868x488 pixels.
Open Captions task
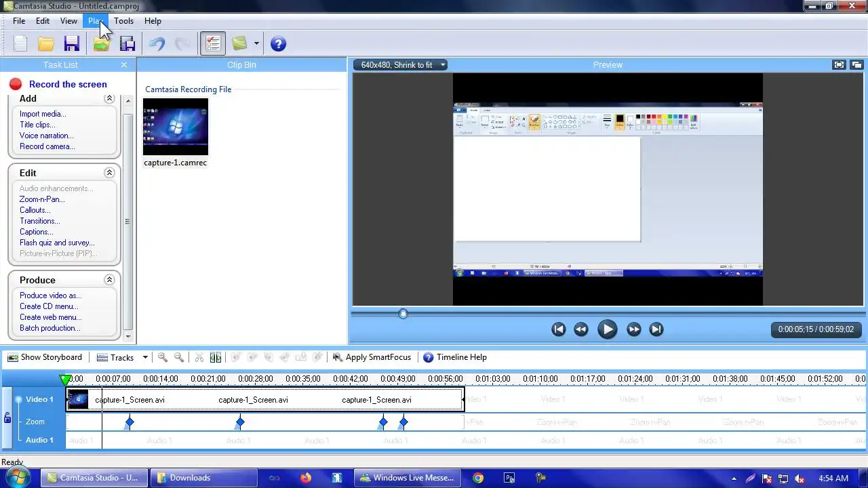coord(36,232)
